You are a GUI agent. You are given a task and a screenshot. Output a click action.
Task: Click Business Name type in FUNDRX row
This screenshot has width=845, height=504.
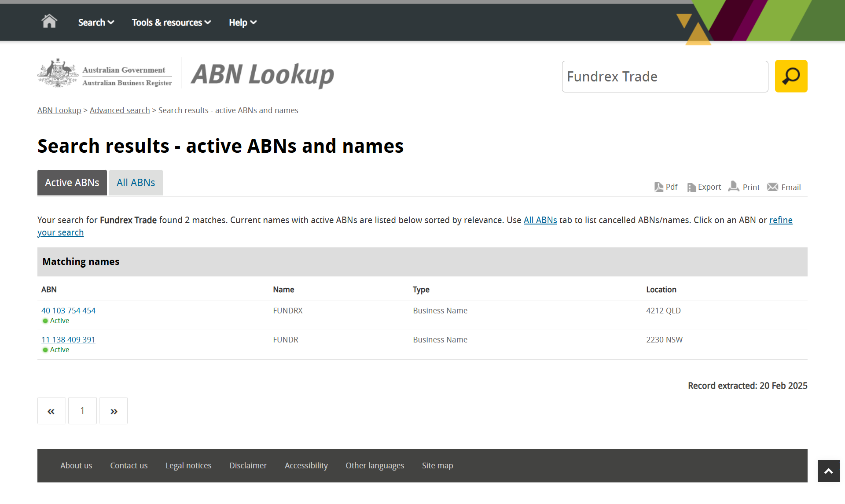point(440,311)
